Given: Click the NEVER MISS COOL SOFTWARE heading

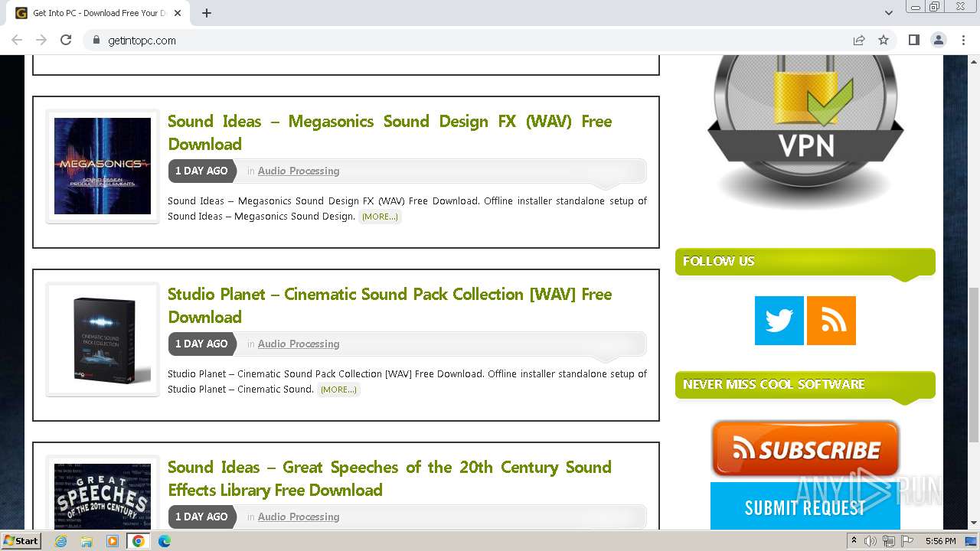Looking at the screenshot, I should pos(774,384).
